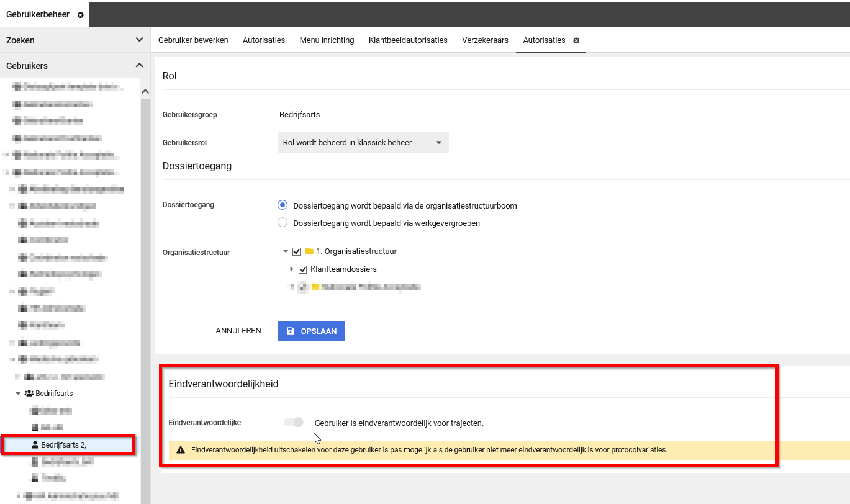The height and width of the screenshot is (504, 850).
Task: Click the warning triangle icon in yellow banner
Action: [181, 450]
